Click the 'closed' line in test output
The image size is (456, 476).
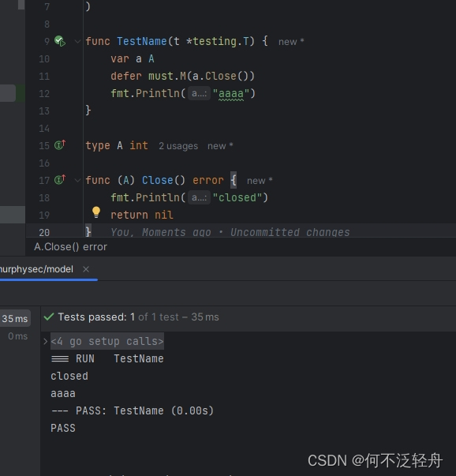tap(69, 376)
